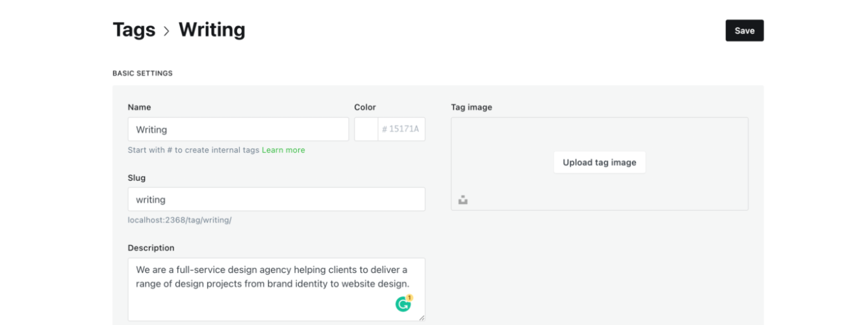Click the Slug field label
The image size is (868, 325).
(136, 177)
